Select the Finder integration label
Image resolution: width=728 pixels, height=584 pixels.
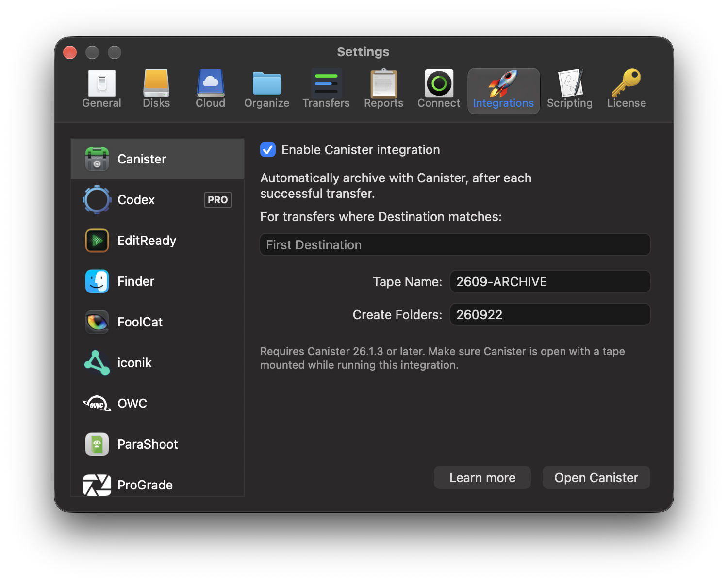tap(136, 281)
